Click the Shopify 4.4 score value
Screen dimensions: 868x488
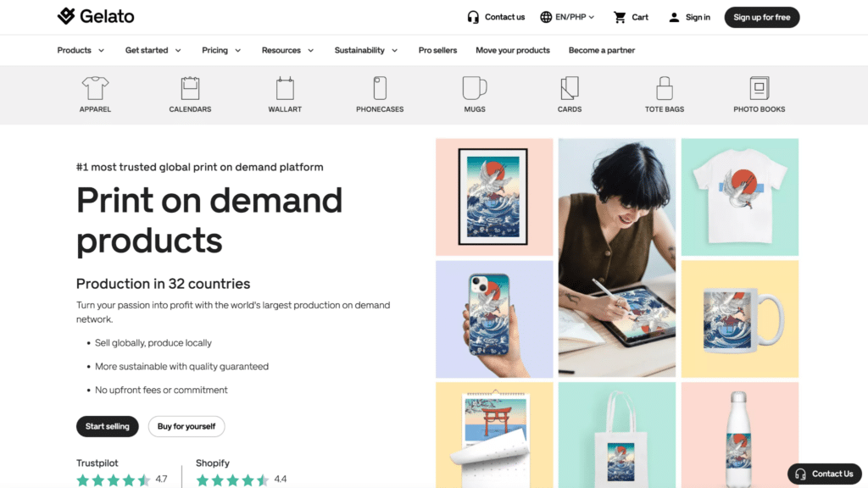click(x=281, y=480)
